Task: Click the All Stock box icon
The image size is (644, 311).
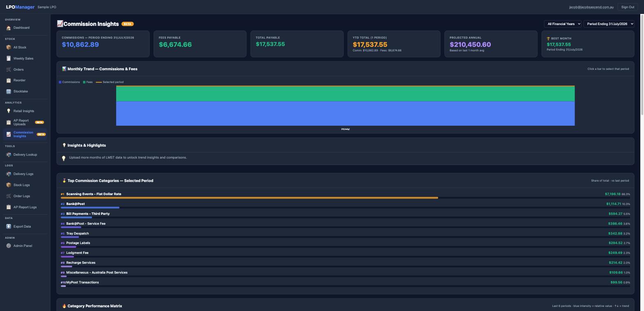Action: click(9, 47)
